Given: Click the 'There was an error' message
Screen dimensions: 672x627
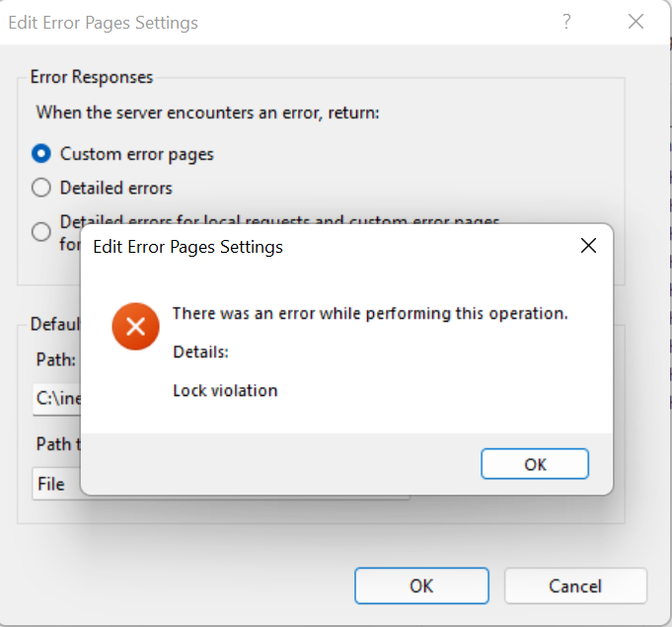Looking at the screenshot, I should (370, 314).
